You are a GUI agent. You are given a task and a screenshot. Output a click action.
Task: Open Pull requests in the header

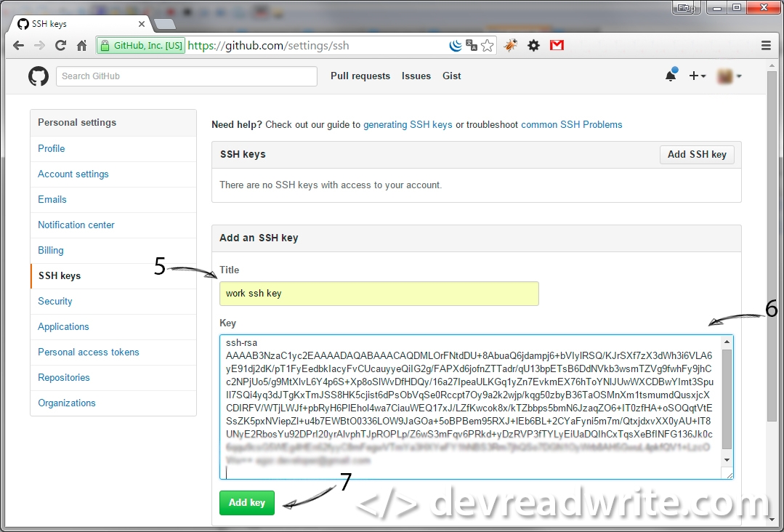coord(360,76)
